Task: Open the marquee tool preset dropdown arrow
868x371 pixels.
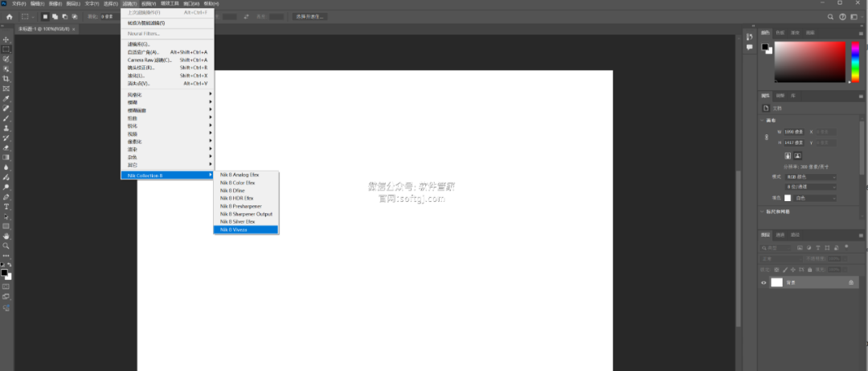Action: pos(34,17)
